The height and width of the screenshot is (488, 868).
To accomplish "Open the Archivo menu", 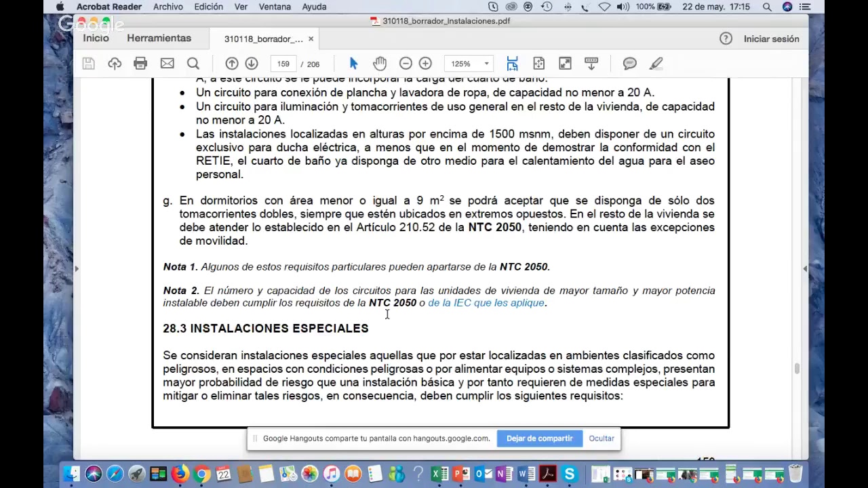I will click(x=168, y=7).
